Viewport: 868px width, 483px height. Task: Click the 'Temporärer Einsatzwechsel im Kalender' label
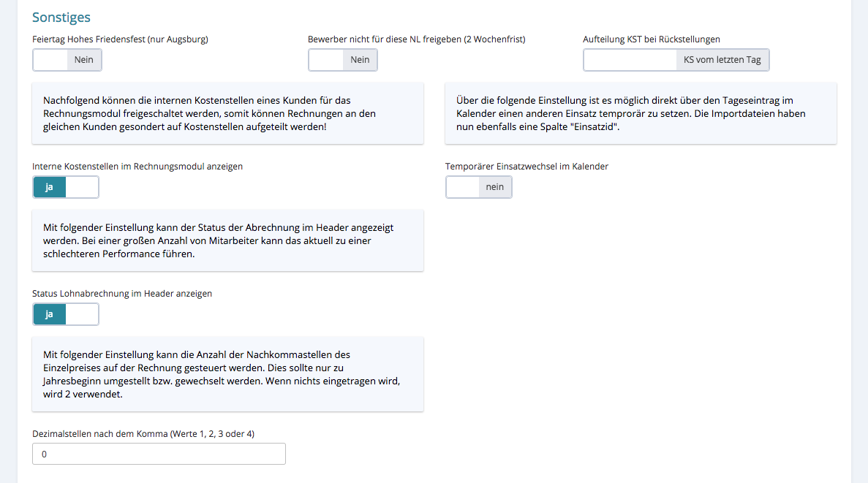click(527, 167)
